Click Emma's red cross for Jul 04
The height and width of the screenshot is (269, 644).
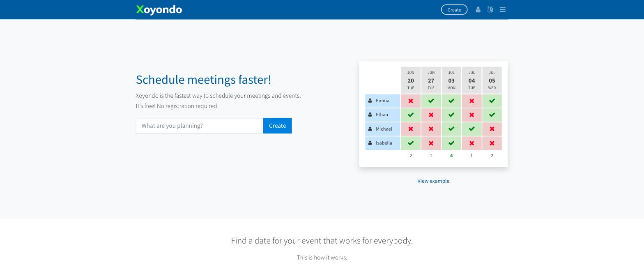point(471,101)
